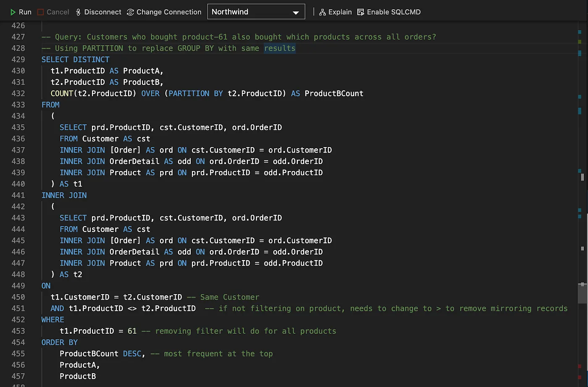
Task: Click the PARTITION BY keyword on line 432
Action: [196, 94]
